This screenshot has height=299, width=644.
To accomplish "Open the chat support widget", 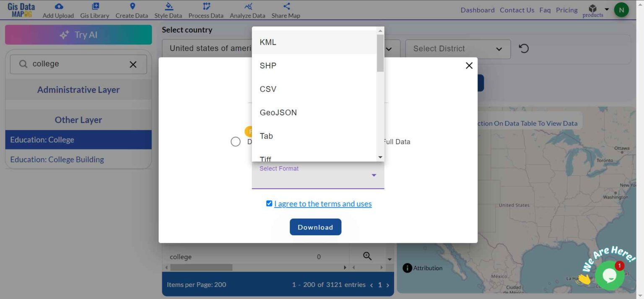I will [610, 275].
